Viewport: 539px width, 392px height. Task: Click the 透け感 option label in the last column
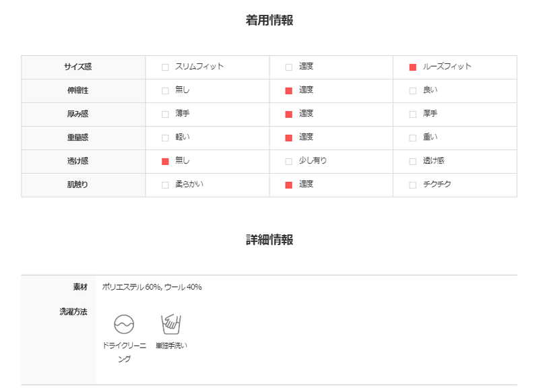pyautogui.click(x=433, y=160)
